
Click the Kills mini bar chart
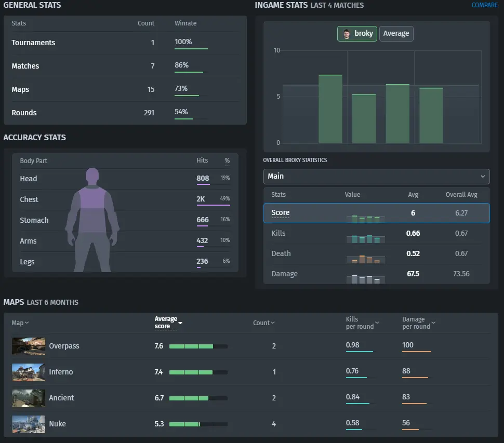[x=366, y=239]
